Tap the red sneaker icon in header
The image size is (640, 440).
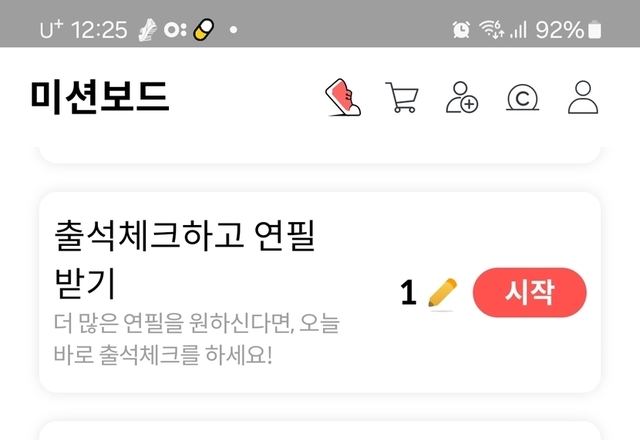pos(343,97)
